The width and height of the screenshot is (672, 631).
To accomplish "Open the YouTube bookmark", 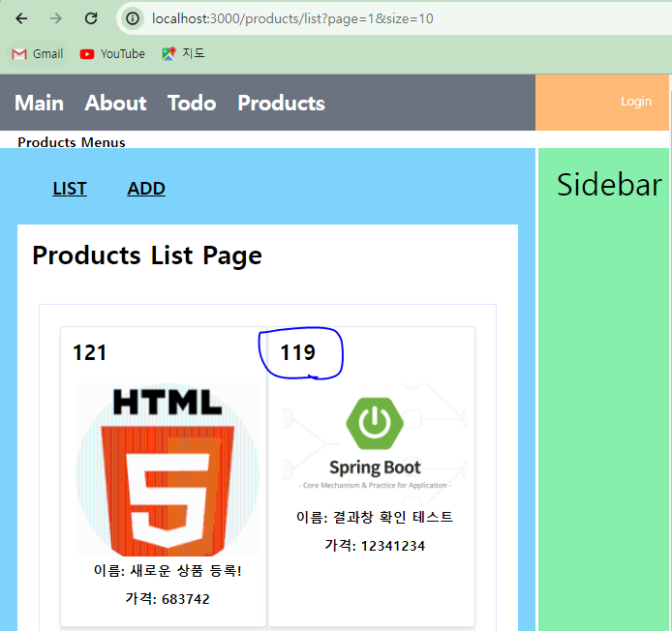I will (x=112, y=54).
